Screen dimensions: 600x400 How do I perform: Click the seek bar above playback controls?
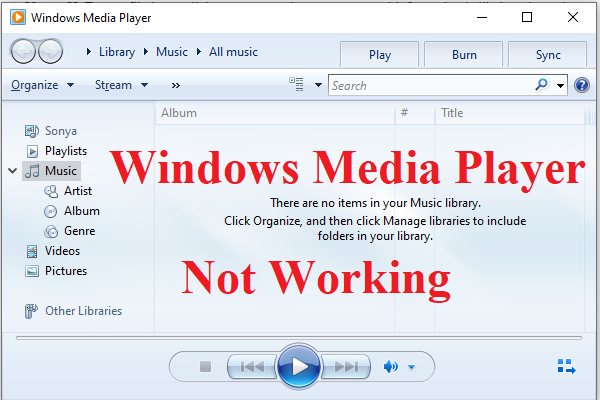pyautogui.click(x=300, y=339)
